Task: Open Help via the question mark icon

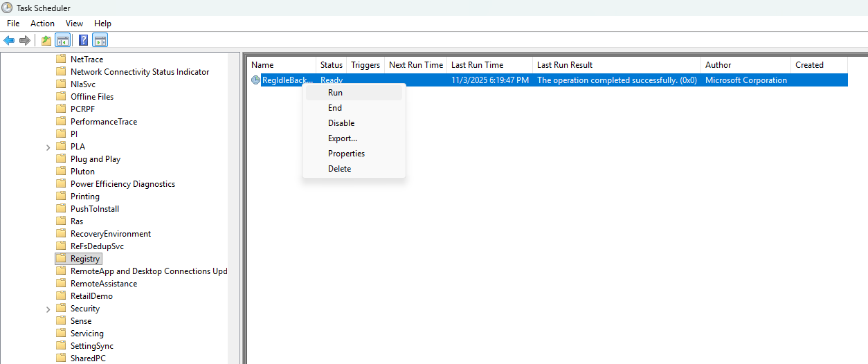Action: [x=83, y=40]
